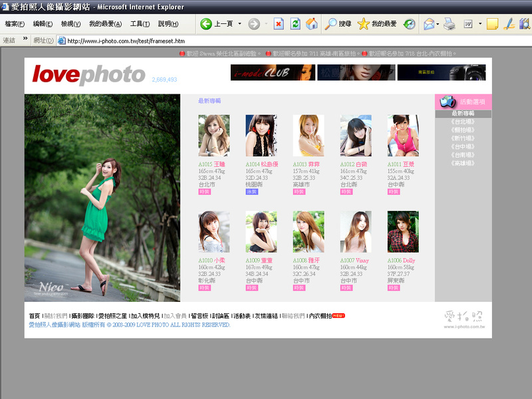Go to the Home page icon
The width and height of the screenshot is (532, 399).
pos(311,24)
